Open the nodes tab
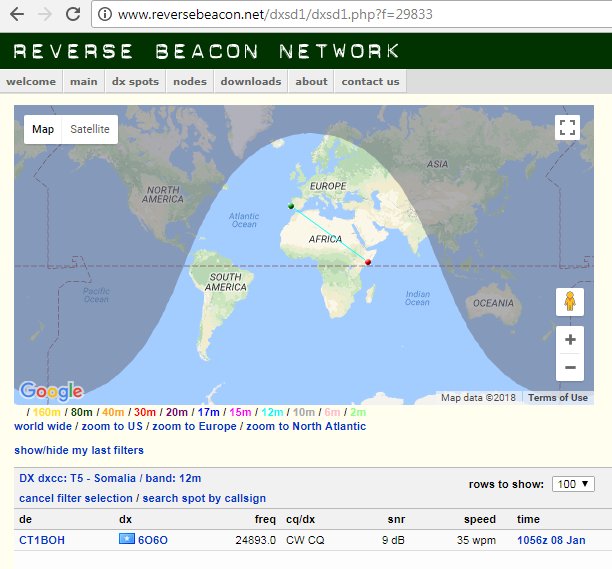 190,82
